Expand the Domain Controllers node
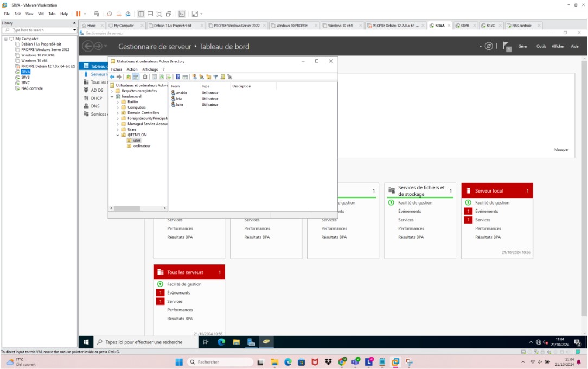Screen dimensions: 588x369 point(118,113)
